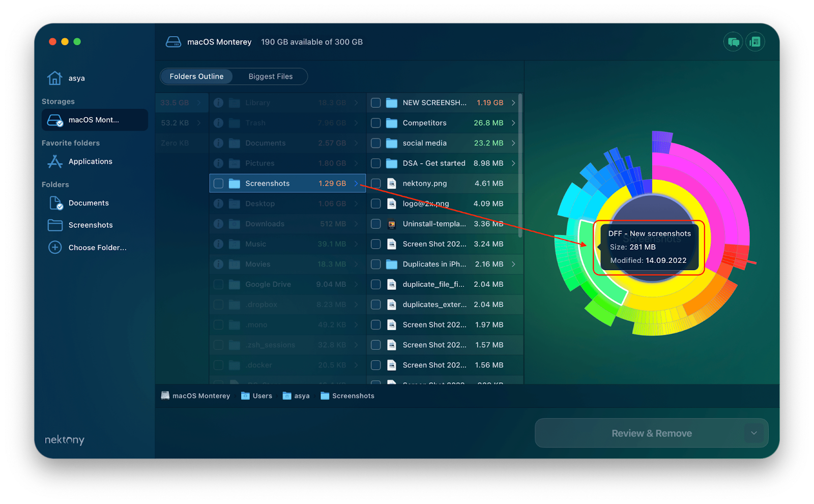Screen dimensions: 814x504
Task: Click NEW SCREENSH... folder icon
Action: (391, 103)
